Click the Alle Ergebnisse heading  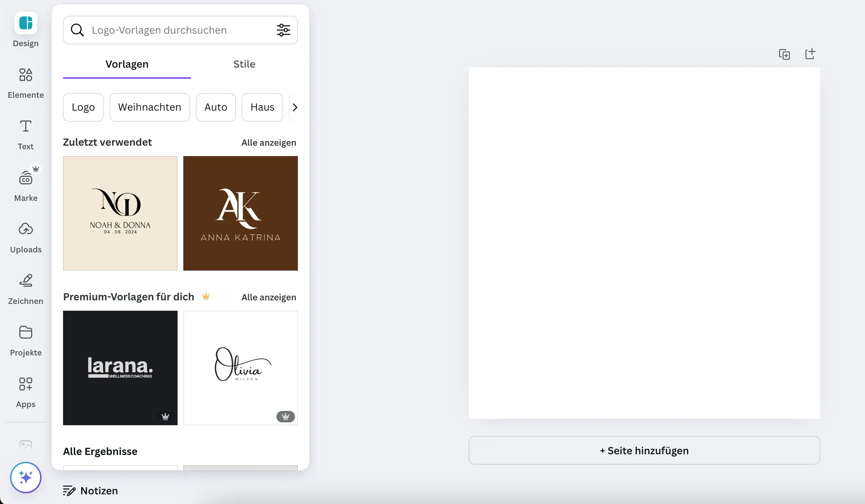pos(100,451)
